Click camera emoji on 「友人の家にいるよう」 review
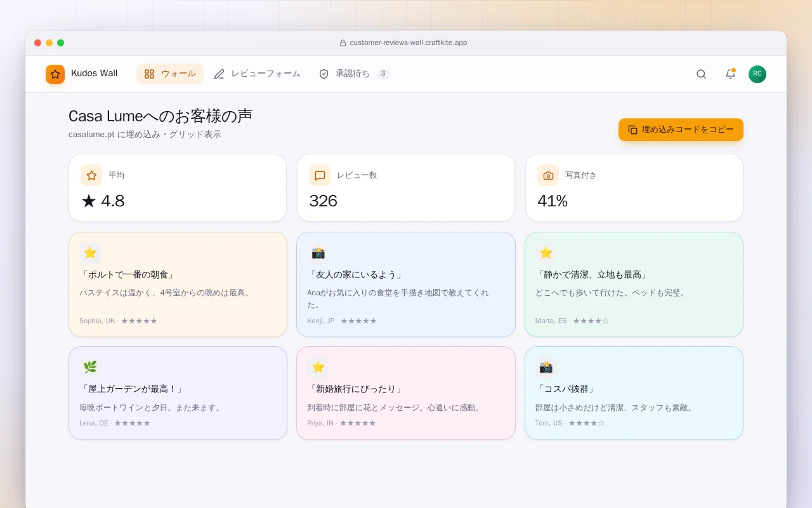The height and width of the screenshot is (508, 812). tap(318, 253)
